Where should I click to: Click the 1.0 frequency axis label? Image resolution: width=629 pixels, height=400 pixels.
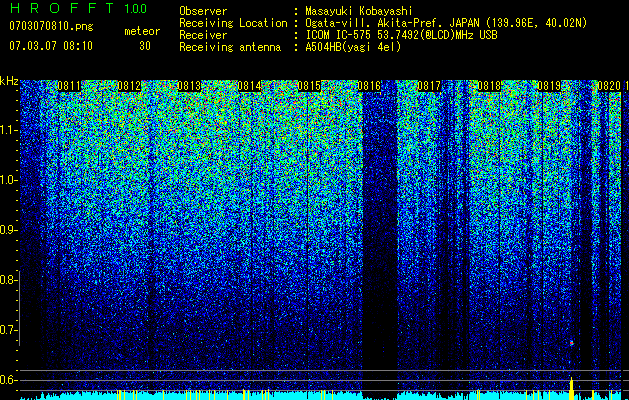[x=8, y=180]
